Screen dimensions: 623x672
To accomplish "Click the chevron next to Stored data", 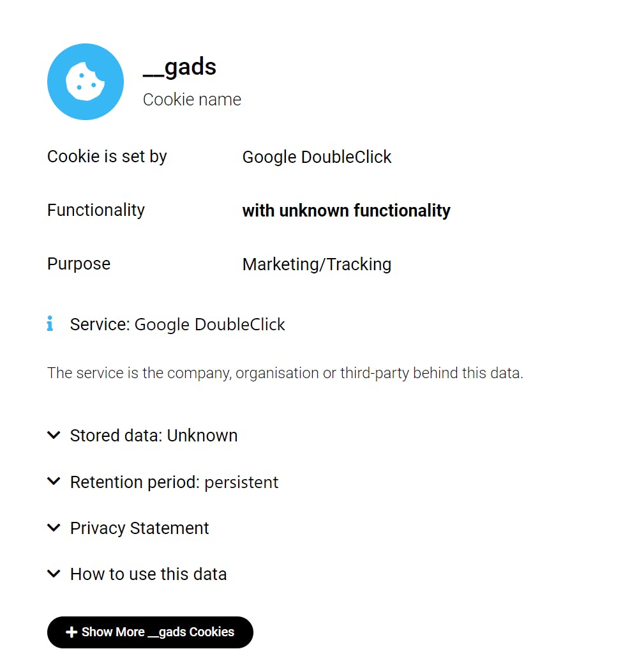I will (x=54, y=435).
